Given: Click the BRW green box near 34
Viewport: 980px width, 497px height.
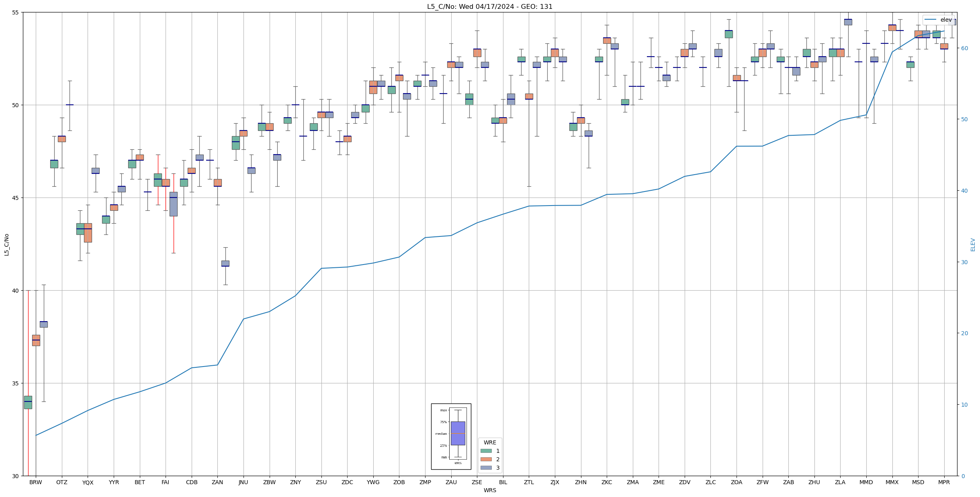Looking at the screenshot, I should (28, 402).
